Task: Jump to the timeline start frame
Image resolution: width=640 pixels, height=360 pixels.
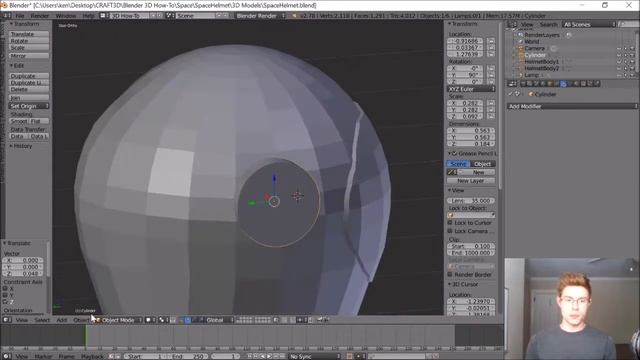Action: point(250,356)
